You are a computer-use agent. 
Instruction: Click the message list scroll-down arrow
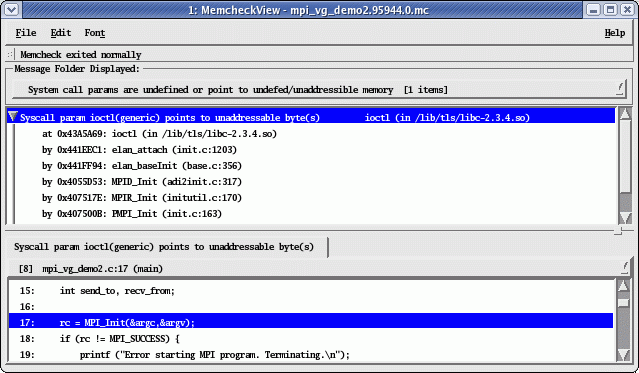point(625,217)
